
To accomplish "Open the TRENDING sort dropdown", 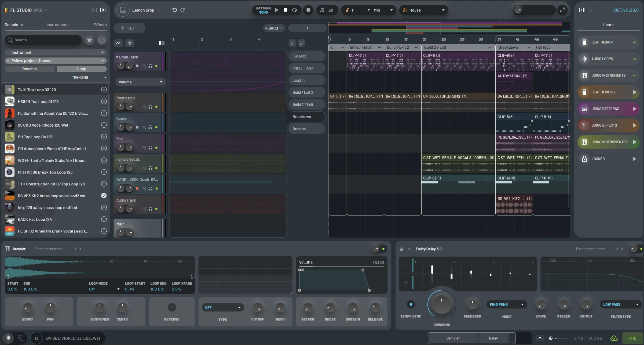I will pos(89,77).
